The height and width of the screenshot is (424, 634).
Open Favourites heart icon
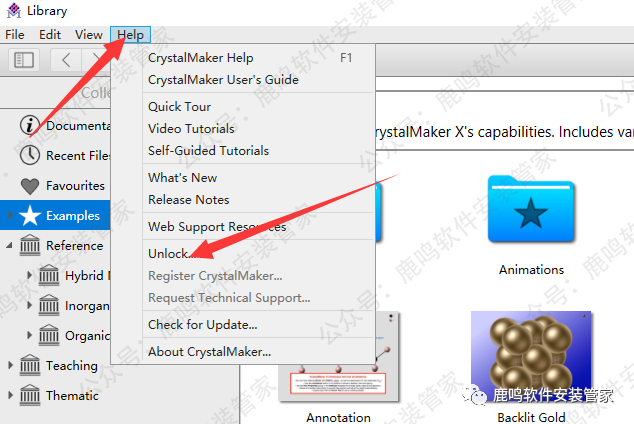30,186
